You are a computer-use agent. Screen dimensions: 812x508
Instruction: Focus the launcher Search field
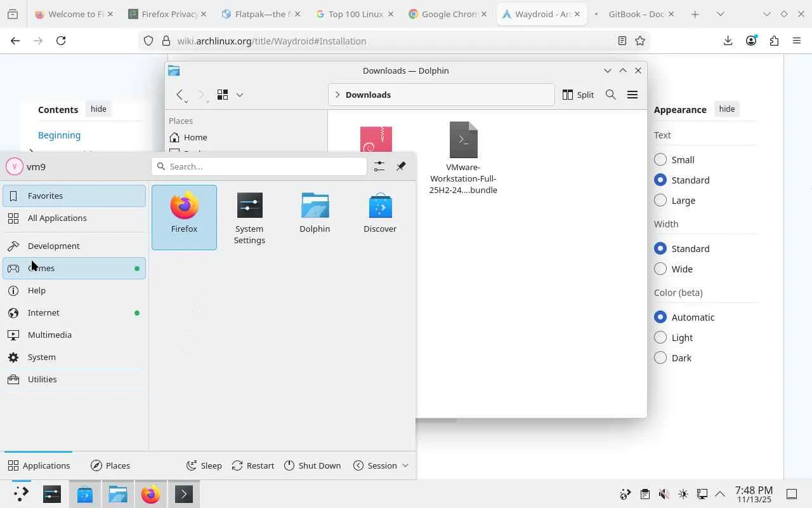[259, 166]
